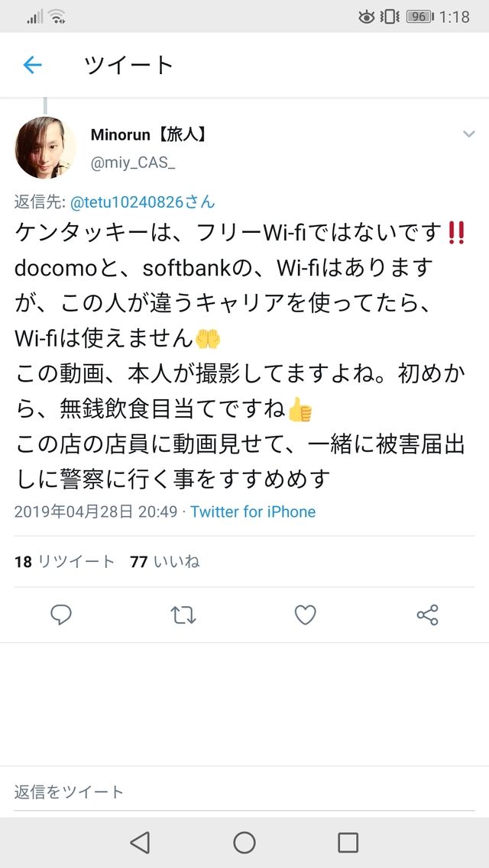Viewport: 489px width, 868px height.
Task: Open the @miy_CAS_ handle
Action: click(x=133, y=164)
